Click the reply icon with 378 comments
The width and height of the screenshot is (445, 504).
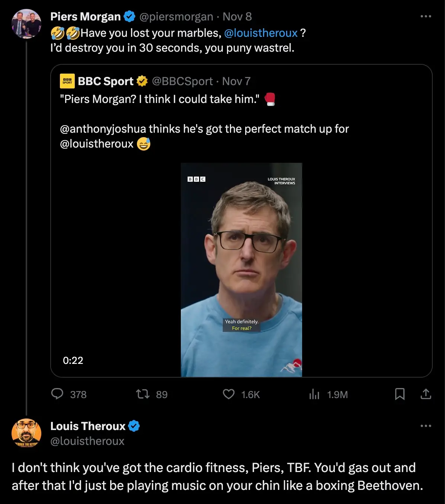57,394
